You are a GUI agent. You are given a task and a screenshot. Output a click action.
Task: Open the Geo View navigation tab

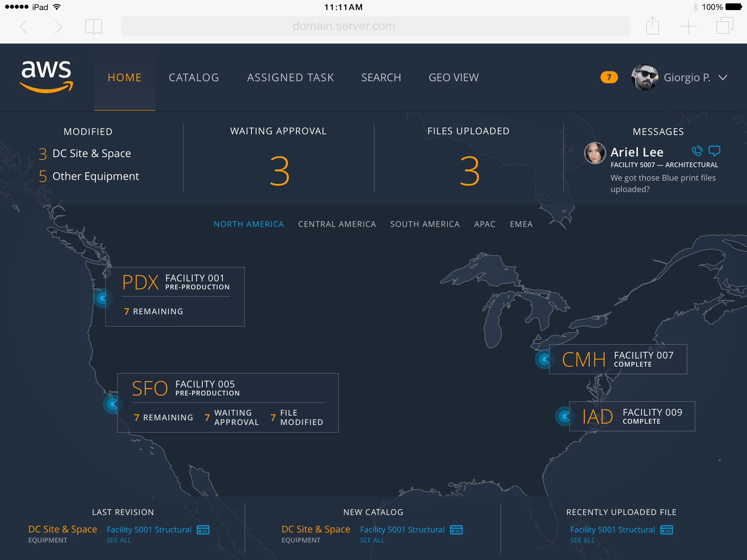point(453,78)
